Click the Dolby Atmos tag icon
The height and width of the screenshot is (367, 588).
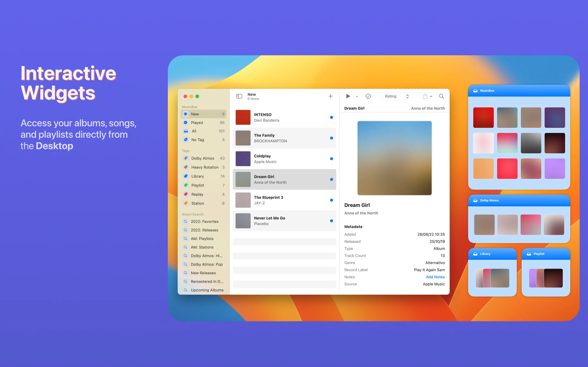186,158
